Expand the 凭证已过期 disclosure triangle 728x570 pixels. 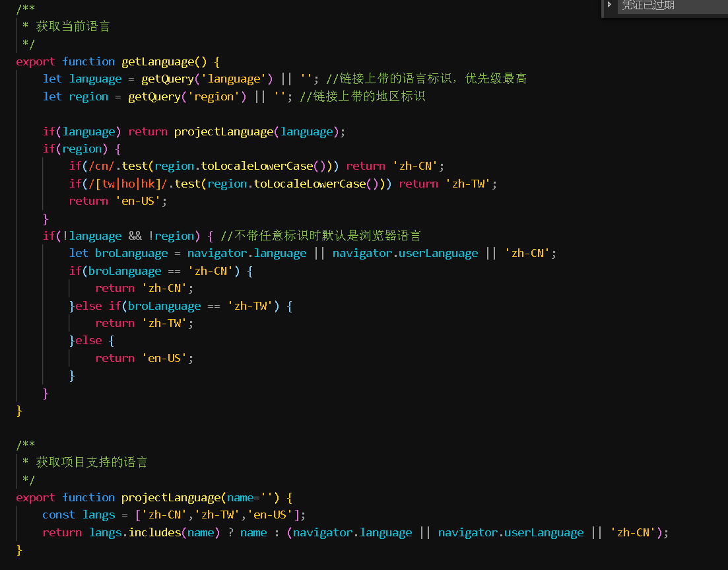[609, 5]
